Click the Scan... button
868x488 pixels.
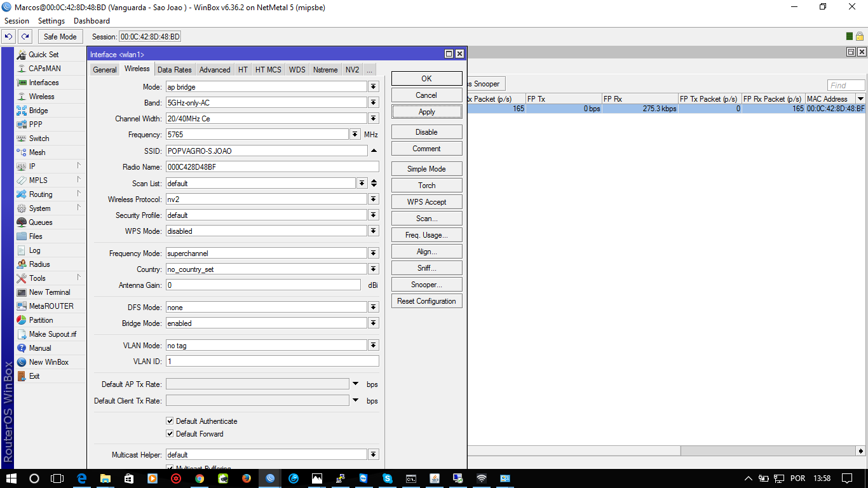pos(426,219)
